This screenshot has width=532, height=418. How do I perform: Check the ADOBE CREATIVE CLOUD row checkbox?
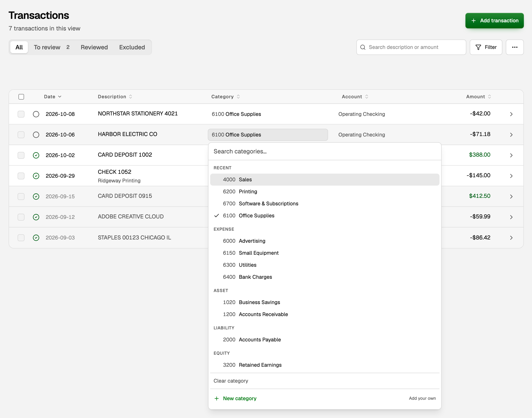21,217
